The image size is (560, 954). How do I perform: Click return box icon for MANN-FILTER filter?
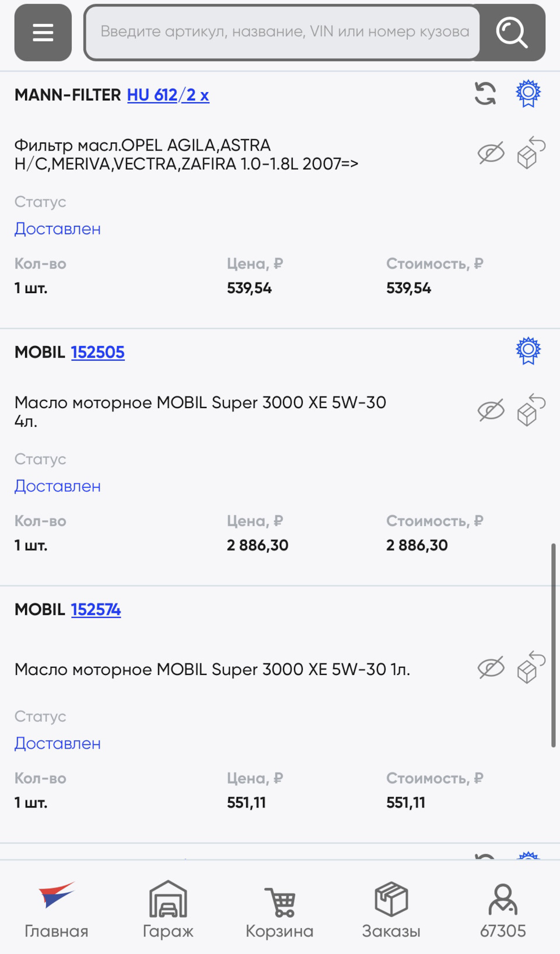pos(530,154)
